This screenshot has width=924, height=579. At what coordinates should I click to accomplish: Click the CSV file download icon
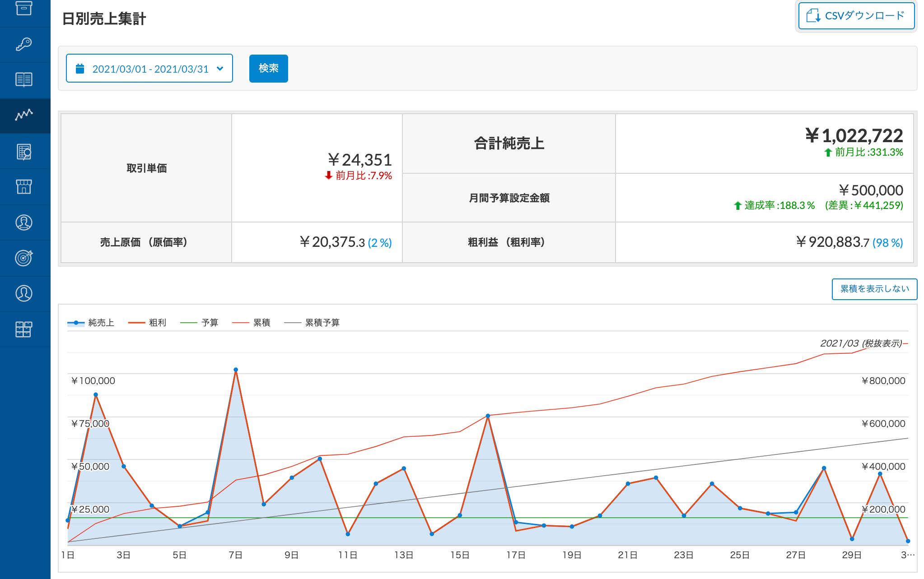813,16
